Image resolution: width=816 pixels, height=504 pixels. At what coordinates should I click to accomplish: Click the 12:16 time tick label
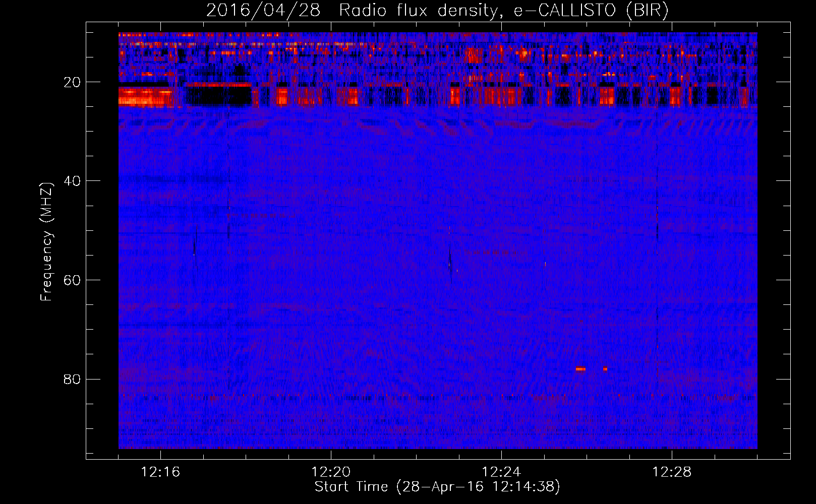[160, 472]
